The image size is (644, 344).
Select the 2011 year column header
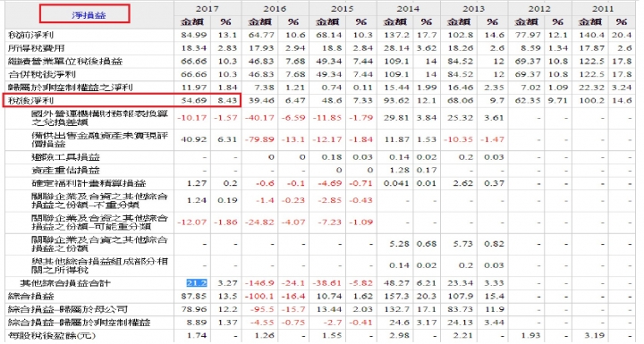[x=603, y=9]
